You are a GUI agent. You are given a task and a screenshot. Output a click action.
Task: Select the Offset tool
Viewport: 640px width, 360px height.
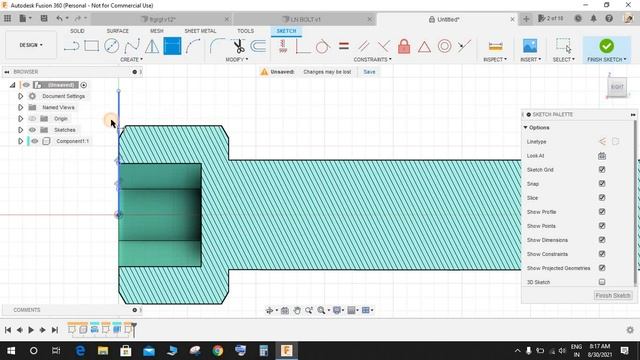tap(258, 46)
